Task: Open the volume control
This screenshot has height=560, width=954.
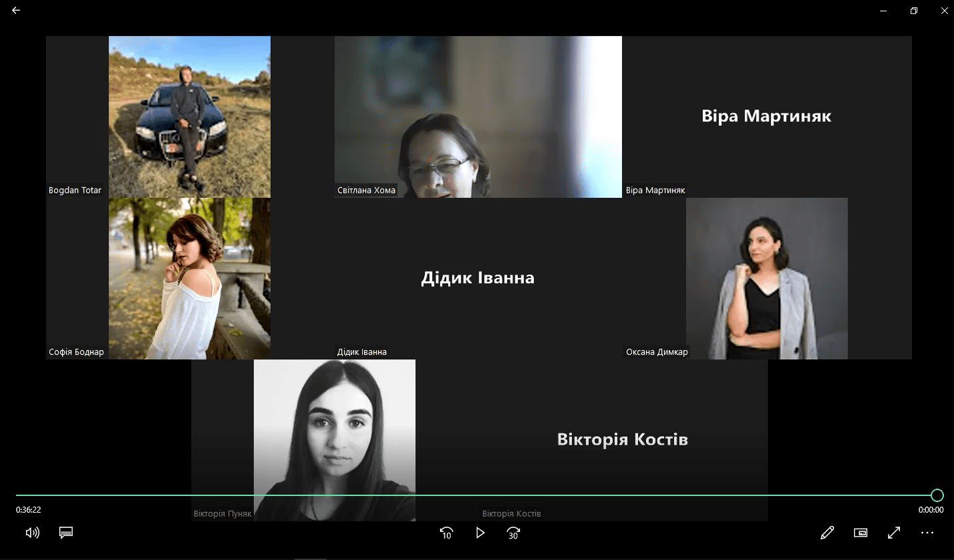Action: (x=32, y=533)
